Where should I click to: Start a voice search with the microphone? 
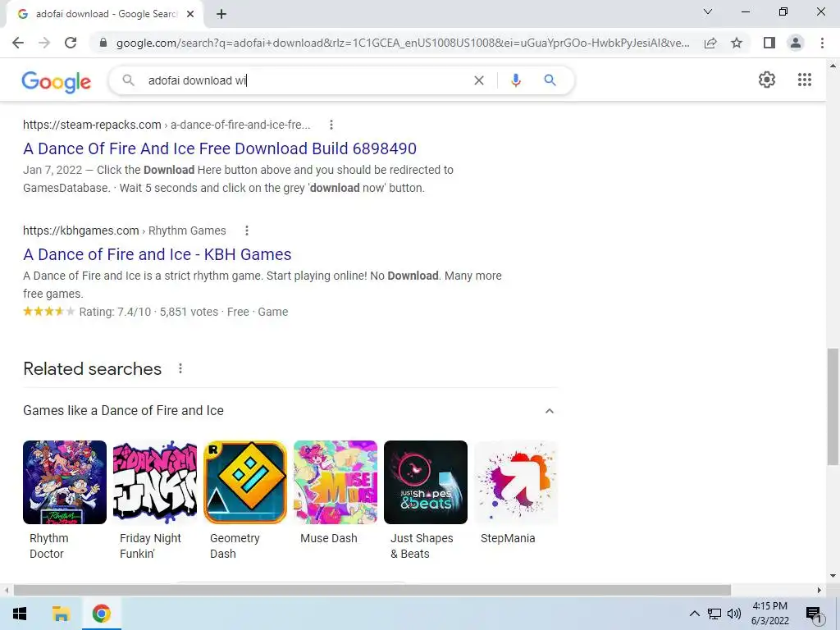point(515,80)
